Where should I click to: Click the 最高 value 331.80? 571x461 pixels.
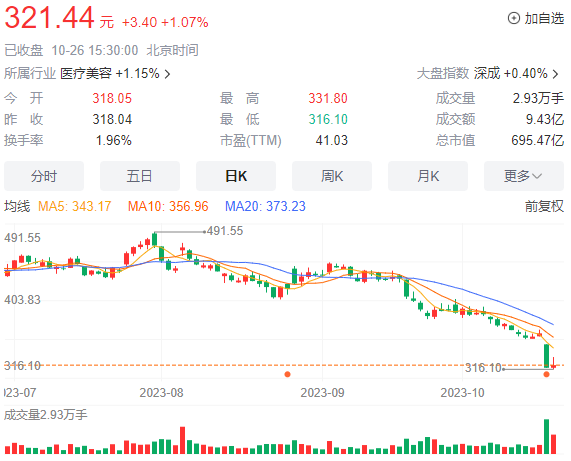tap(328, 98)
